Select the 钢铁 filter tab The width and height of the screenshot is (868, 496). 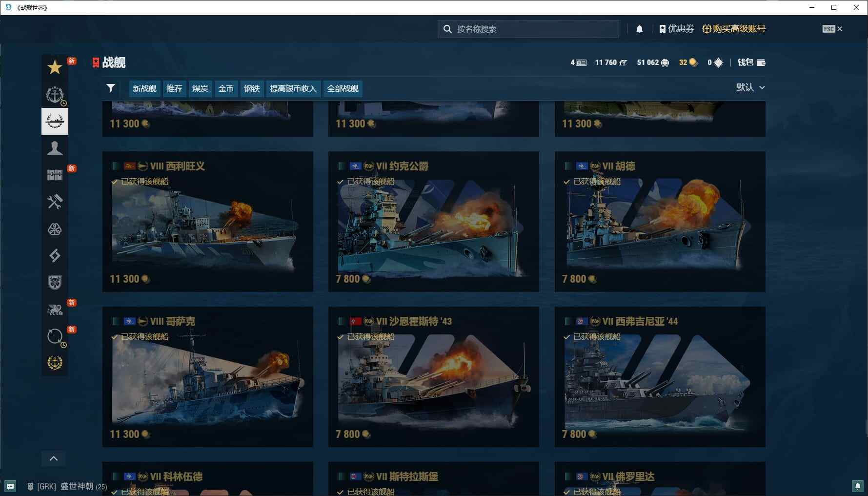tap(252, 88)
